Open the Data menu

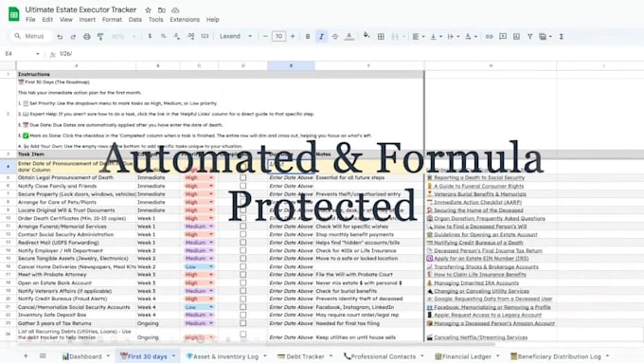pos(135,20)
